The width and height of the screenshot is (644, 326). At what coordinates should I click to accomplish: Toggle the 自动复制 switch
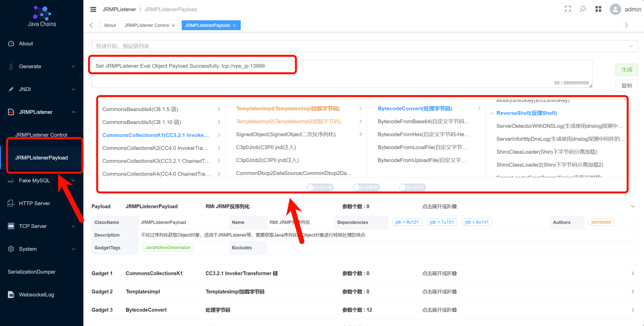coord(366,187)
